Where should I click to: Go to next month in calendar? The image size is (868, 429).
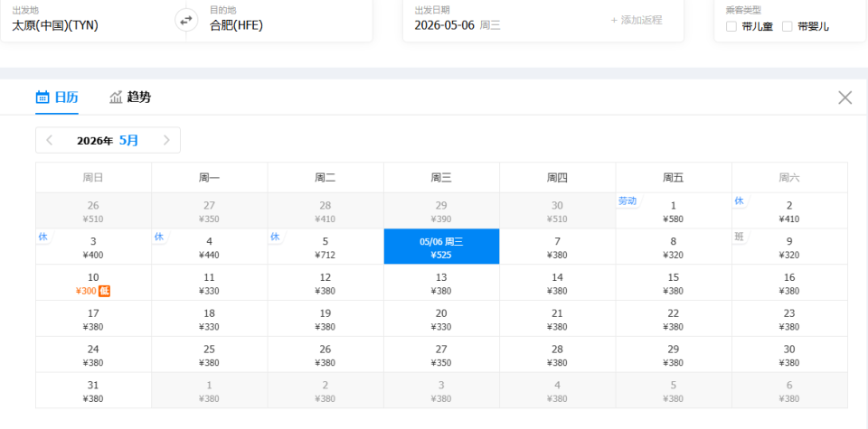[166, 140]
